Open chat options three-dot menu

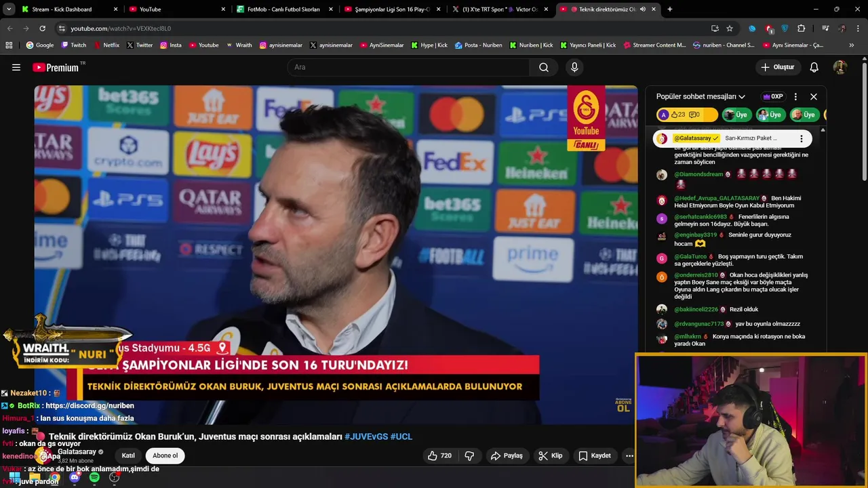[795, 96]
